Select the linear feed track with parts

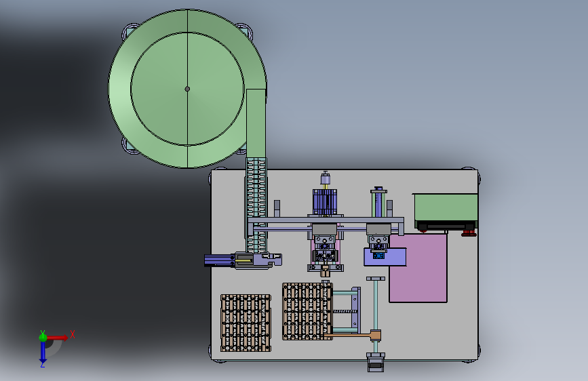256,204
